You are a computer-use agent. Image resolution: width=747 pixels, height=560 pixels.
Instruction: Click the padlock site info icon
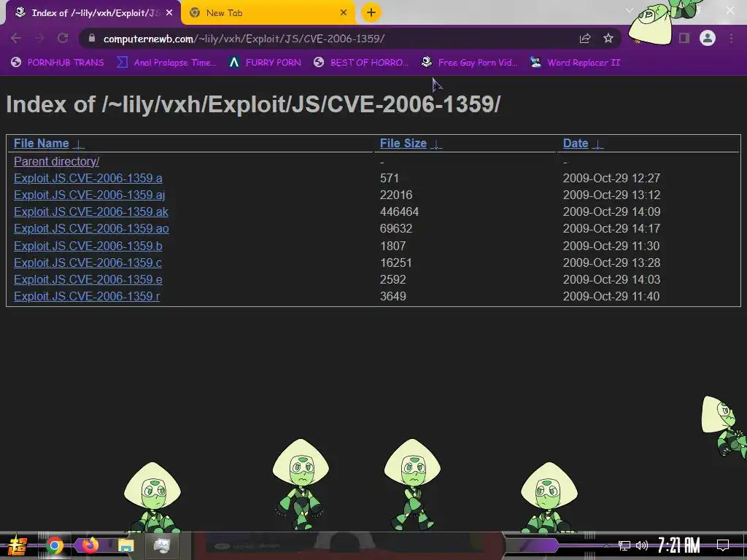(x=91, y=39)
